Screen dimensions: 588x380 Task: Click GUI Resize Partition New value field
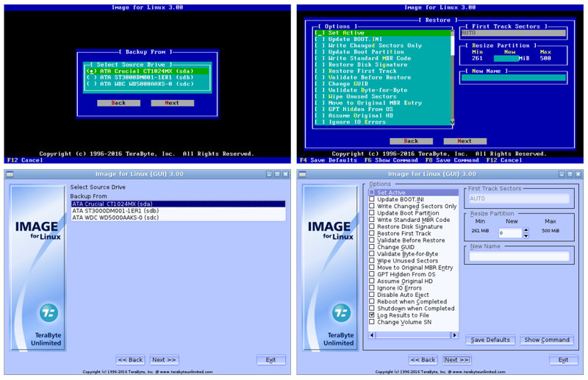coord(510,233)
